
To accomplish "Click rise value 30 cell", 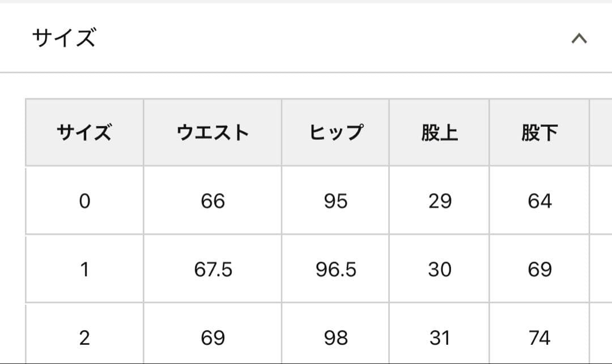I will 439,269.
